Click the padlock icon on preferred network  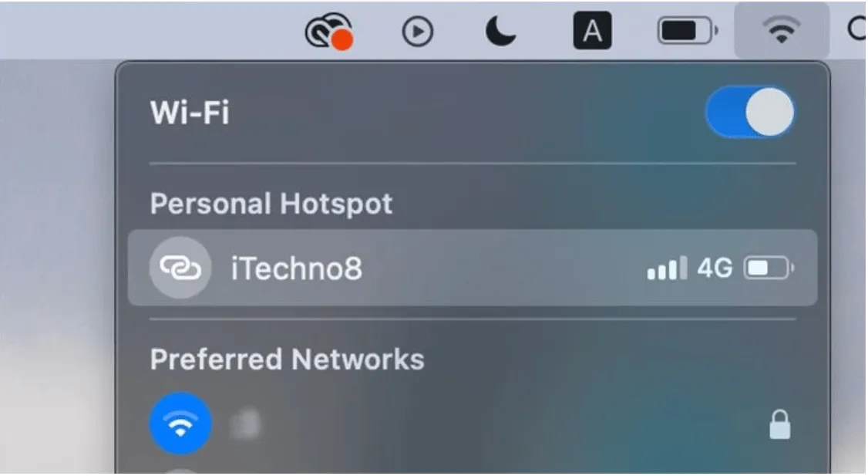(780, 424)
